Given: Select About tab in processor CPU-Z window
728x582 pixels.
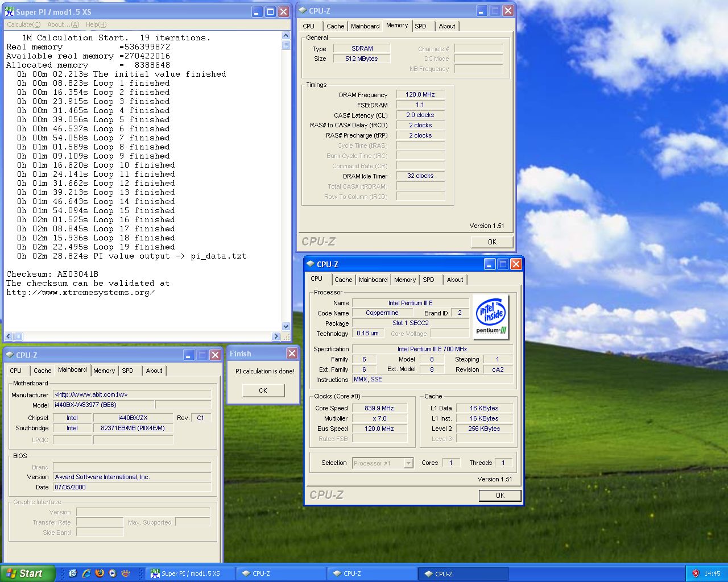Looking at the screenshot, I should (x=455, y=280).
